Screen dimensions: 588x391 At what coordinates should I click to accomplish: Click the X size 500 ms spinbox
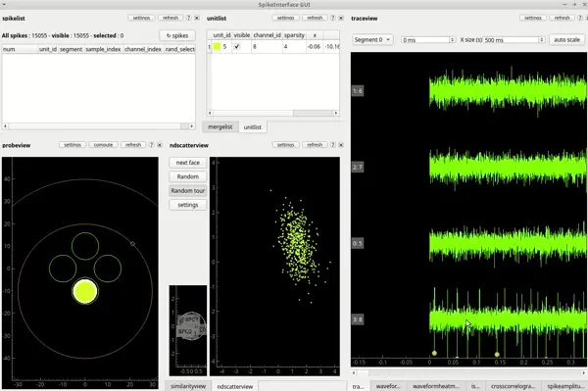pos(514,40)
